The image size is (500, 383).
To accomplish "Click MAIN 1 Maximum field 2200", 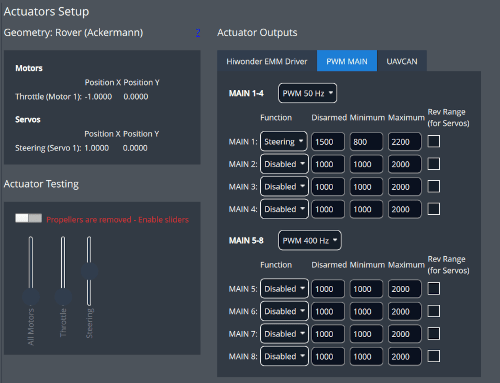I will click(404, 142).
